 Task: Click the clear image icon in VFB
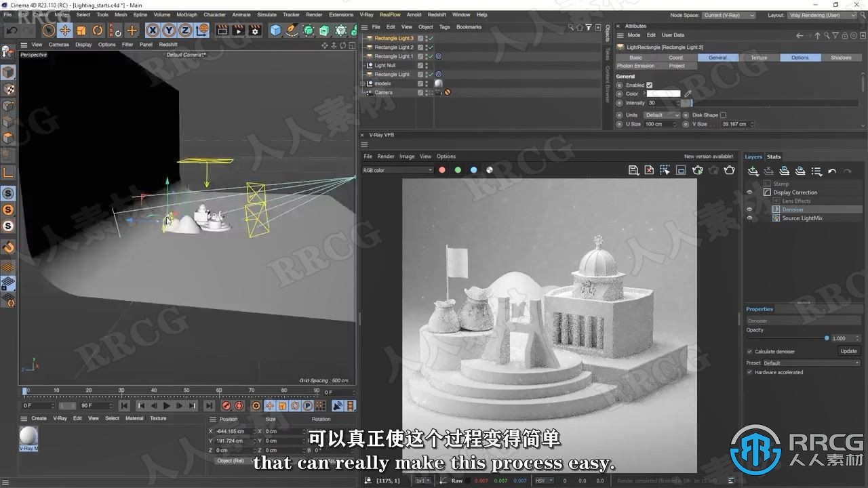[x=649, y=170]
